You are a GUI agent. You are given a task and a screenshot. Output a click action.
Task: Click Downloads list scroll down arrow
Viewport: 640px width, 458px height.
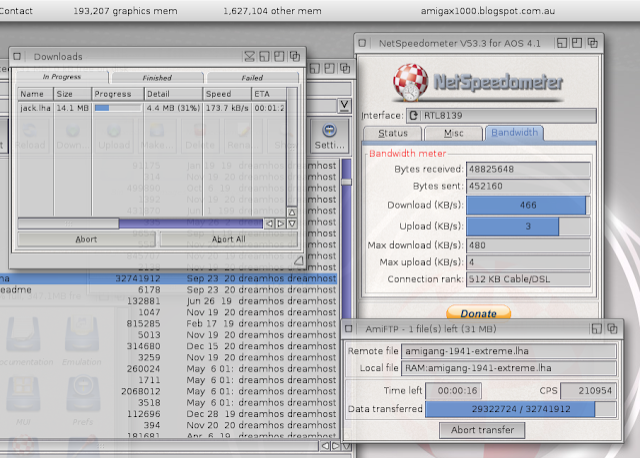point(292,224)
